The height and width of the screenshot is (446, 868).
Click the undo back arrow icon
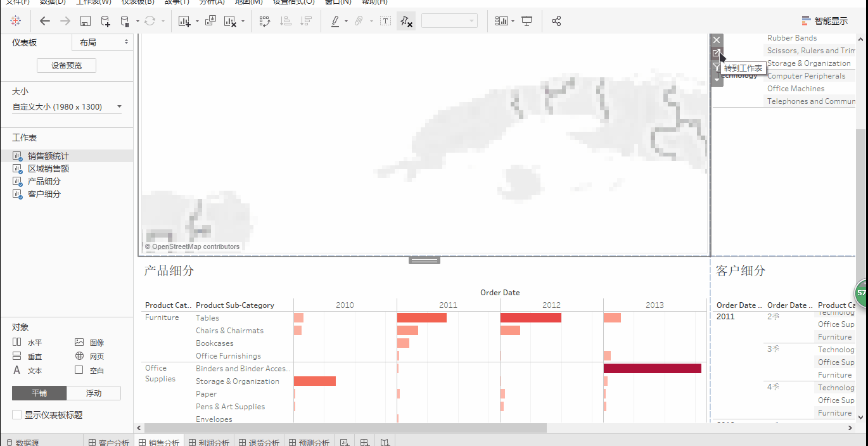pos(45,21)
